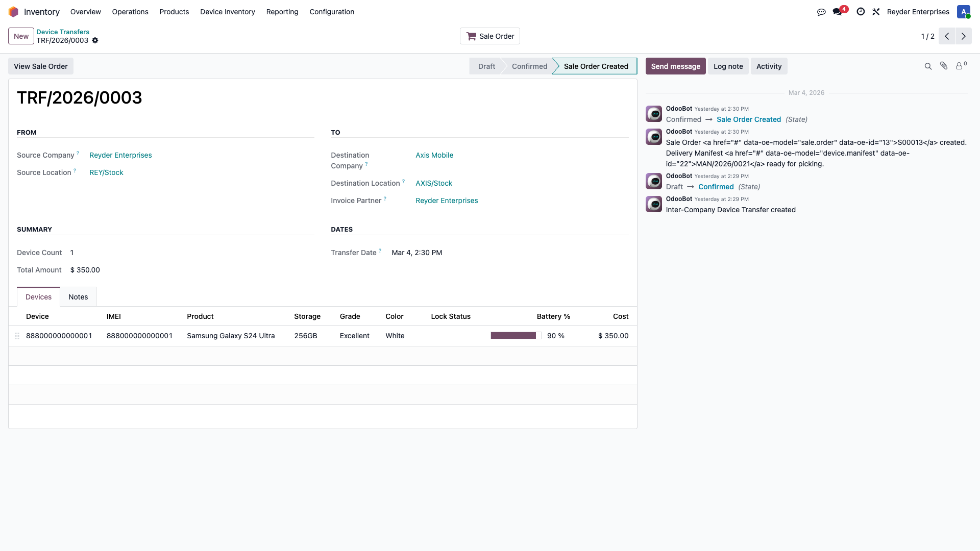Open the Reyder Enterprises company switcher
980x551 pixels.
coord(918,12)
